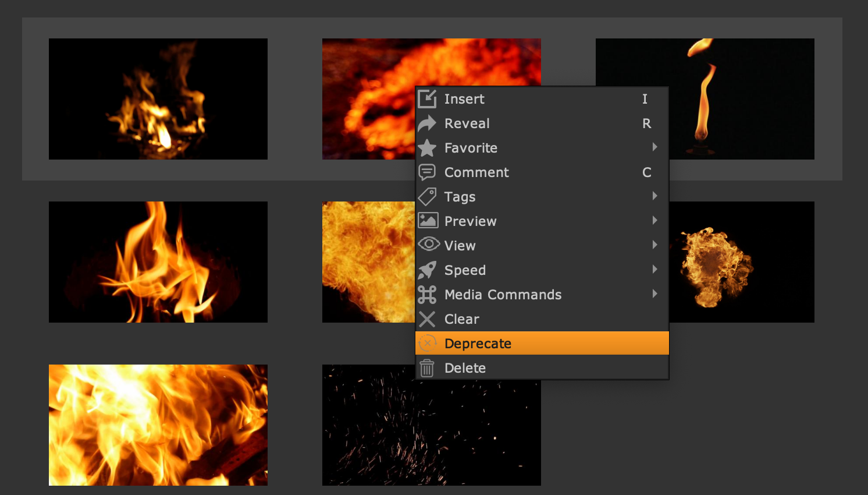Viewport: 868px width, 495px height.
Task: Click the Insert icon in context menu
Action: point(427,99)
